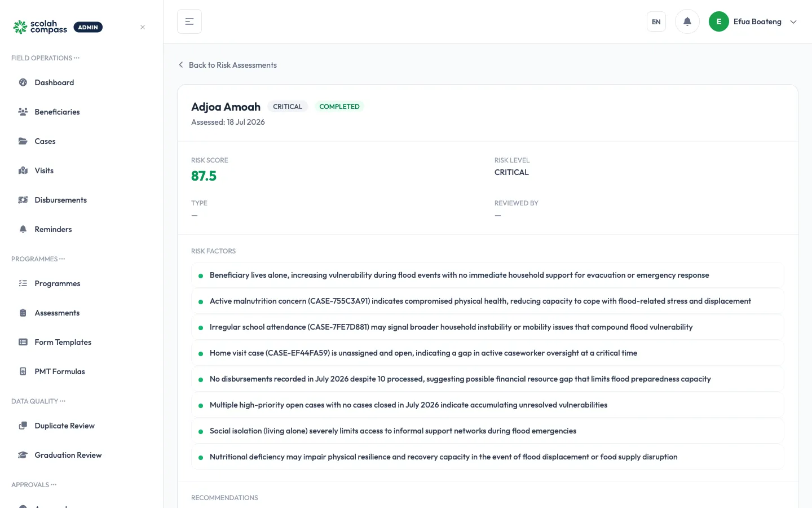Open Cases menu item
This screenshot has height=508, width=812.
pyautogui.click(x=81, y=141)
